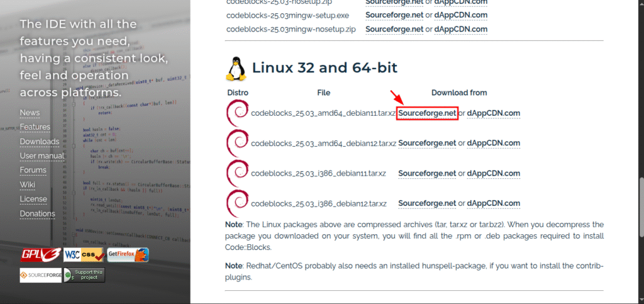
Task: Click Debian icon beside i386_debian12 package
Action: (x=238, y=203)
